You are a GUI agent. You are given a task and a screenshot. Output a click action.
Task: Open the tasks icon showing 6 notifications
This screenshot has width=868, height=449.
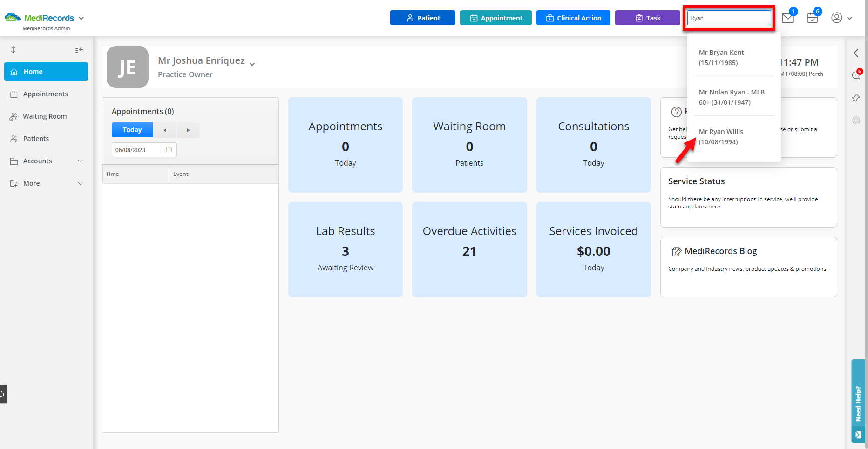point(812,18)
